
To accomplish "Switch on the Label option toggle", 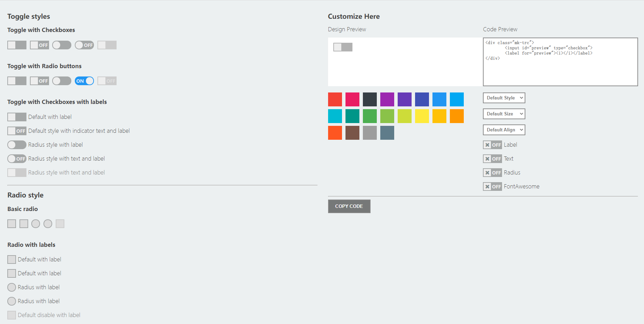I will [x=492, y=145].
